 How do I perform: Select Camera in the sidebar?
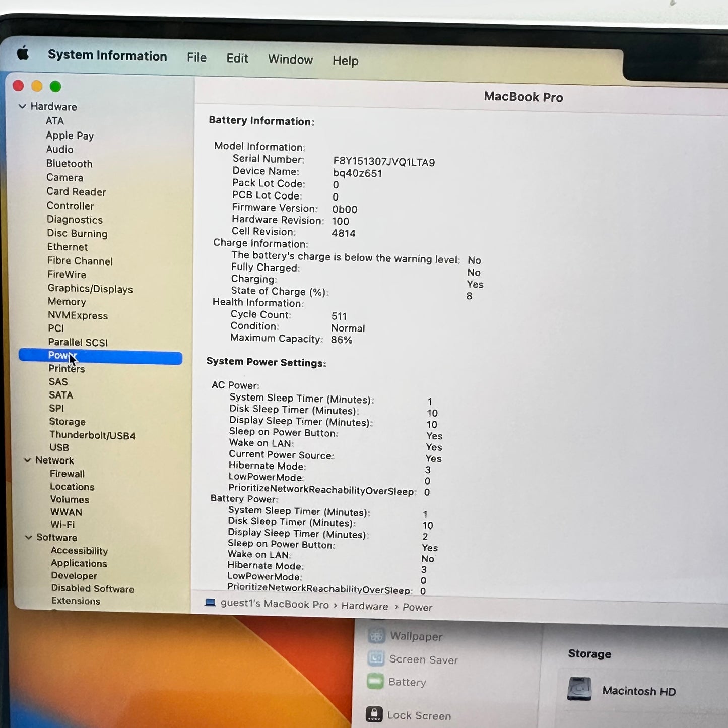pos(65,177)
